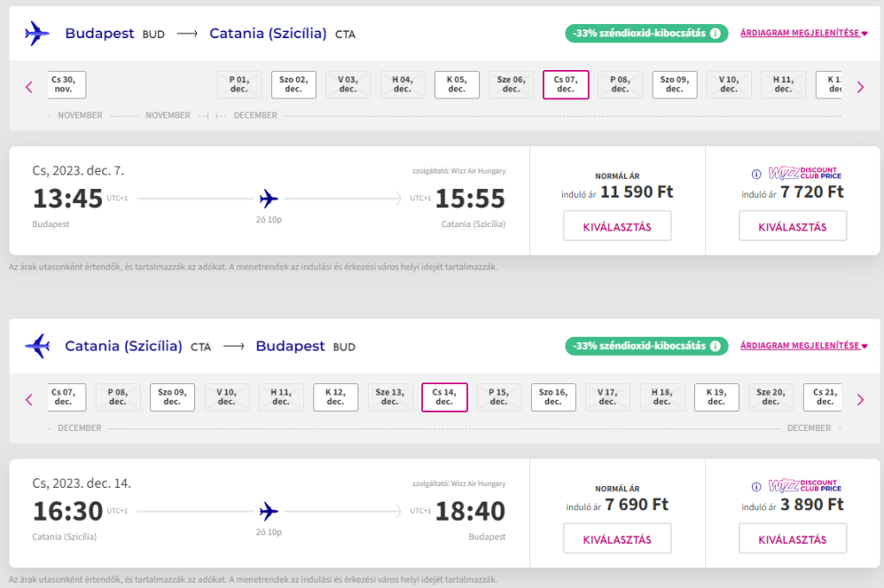Click info icon next to return Discount Club price
884x588 pixels.
756,485
